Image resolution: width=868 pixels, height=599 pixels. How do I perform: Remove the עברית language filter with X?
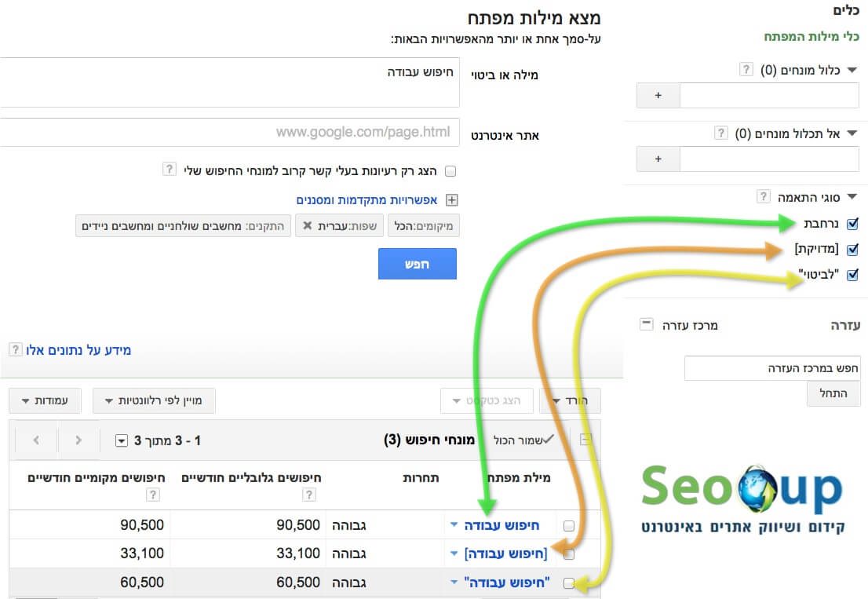coord(307,226)
